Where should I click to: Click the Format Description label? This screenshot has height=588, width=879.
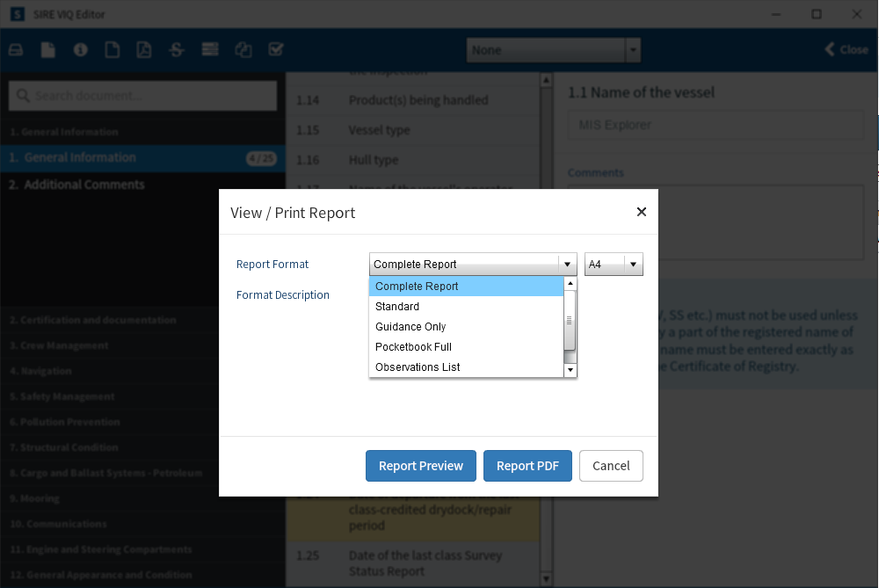click(282, 294)
